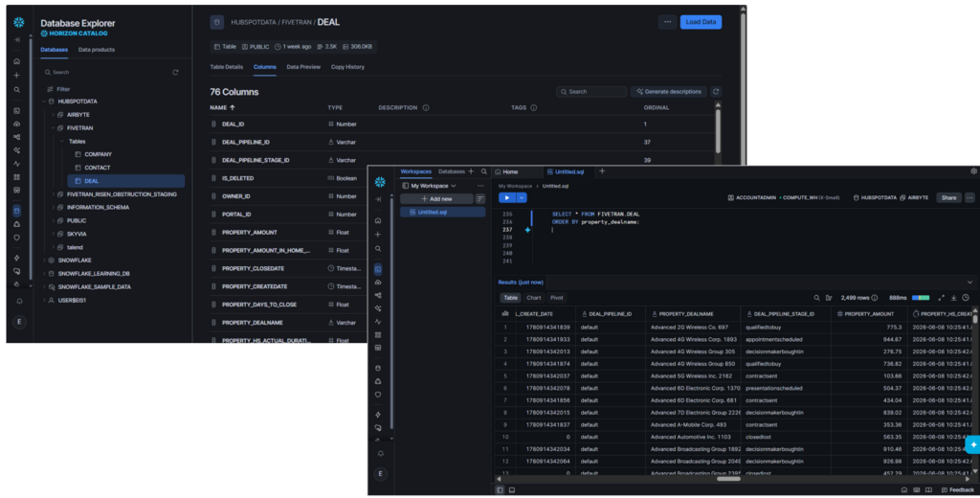
Task: Open the search icon in Database Explorer sidebar
Action: 17,89
